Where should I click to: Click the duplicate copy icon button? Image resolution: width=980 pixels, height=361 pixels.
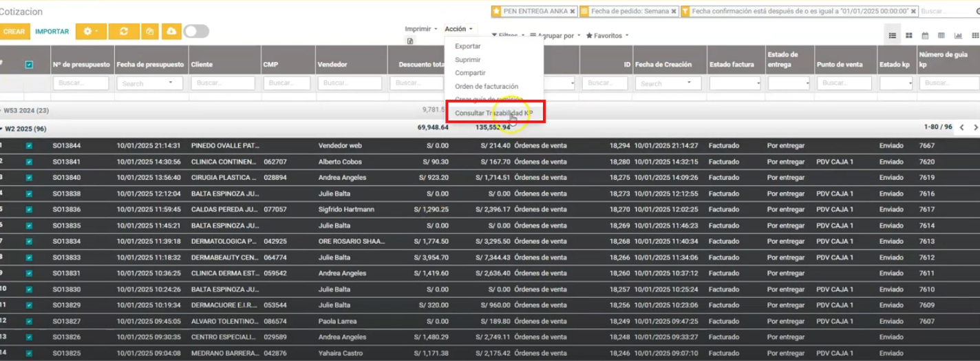[149, 32]
